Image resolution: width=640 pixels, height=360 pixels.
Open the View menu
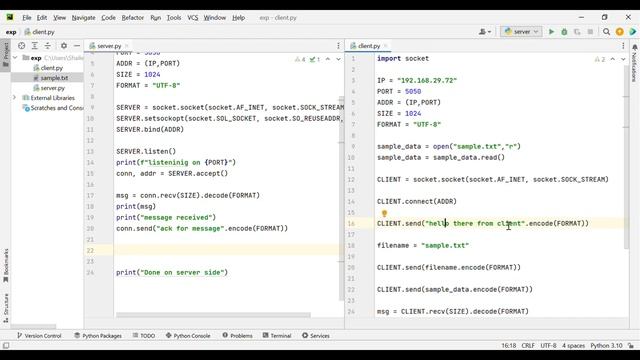(x=59, y=18)
